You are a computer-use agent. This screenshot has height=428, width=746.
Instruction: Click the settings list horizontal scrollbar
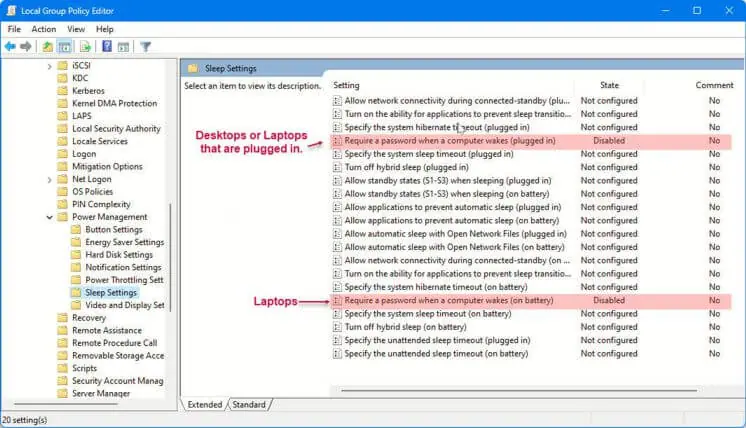point(519,390)
